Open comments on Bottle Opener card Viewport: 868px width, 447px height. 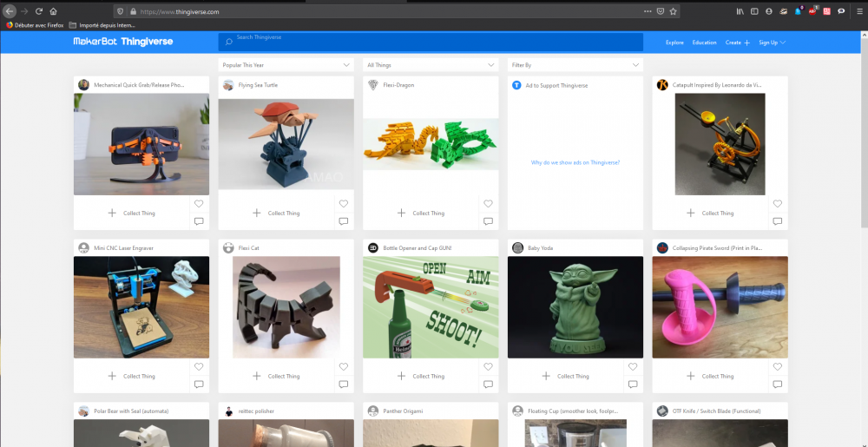pyautogui.click(x=488, y=385)
